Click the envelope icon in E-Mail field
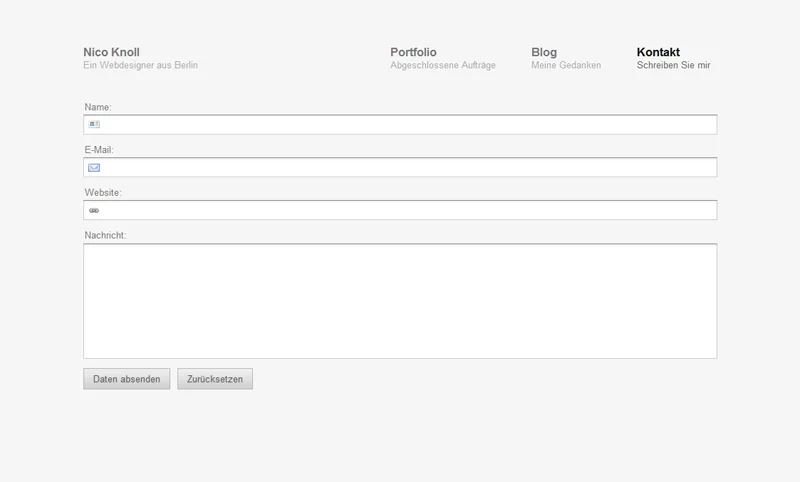This screenshot has height=482, width=800. tap(94, 168)
